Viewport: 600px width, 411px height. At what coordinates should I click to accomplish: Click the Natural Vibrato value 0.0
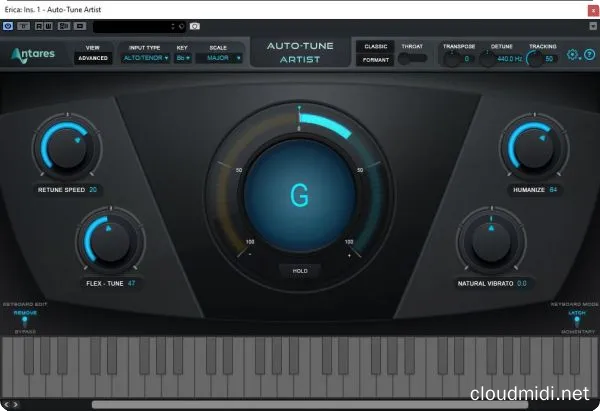click(x=522, y=283)
